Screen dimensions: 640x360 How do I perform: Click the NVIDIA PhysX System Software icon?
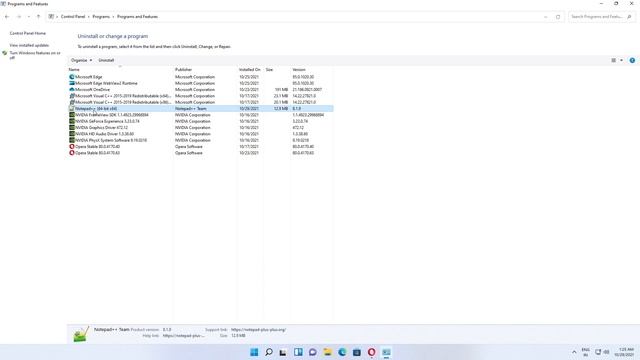coord(72,140)
